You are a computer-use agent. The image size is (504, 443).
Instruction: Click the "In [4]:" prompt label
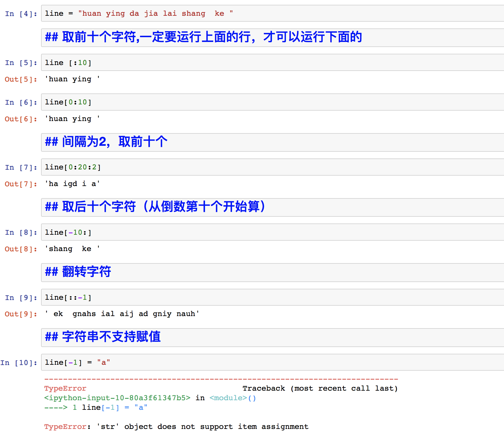21,14
